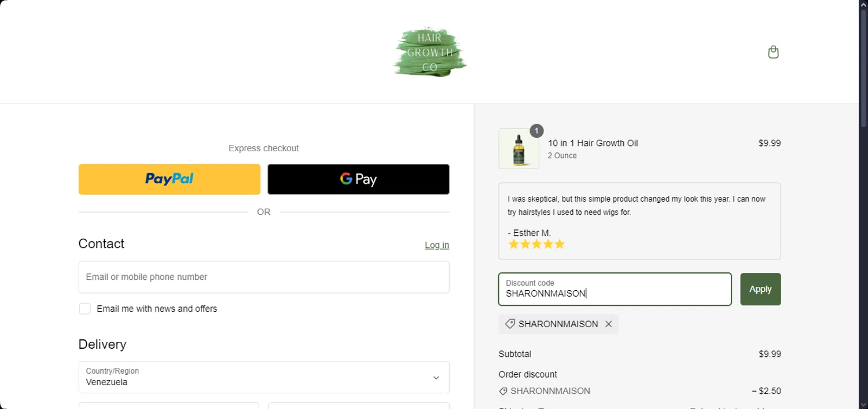This screenshot has height=409, width=868.
Task: Click the tag icon on discount chip
Action: click(510, 324)
